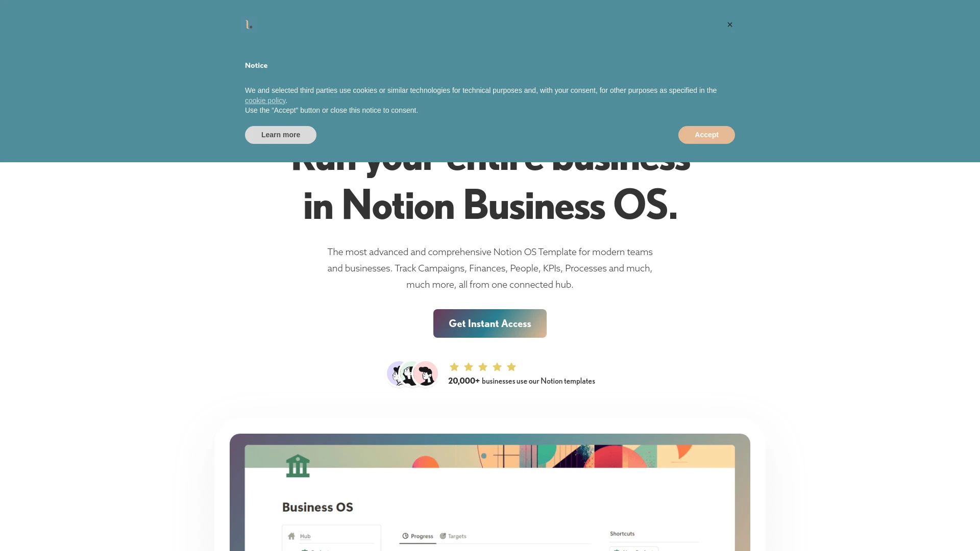Close the cookie notice banner
This screenshot has height=551, width=980.
[729, 24]
